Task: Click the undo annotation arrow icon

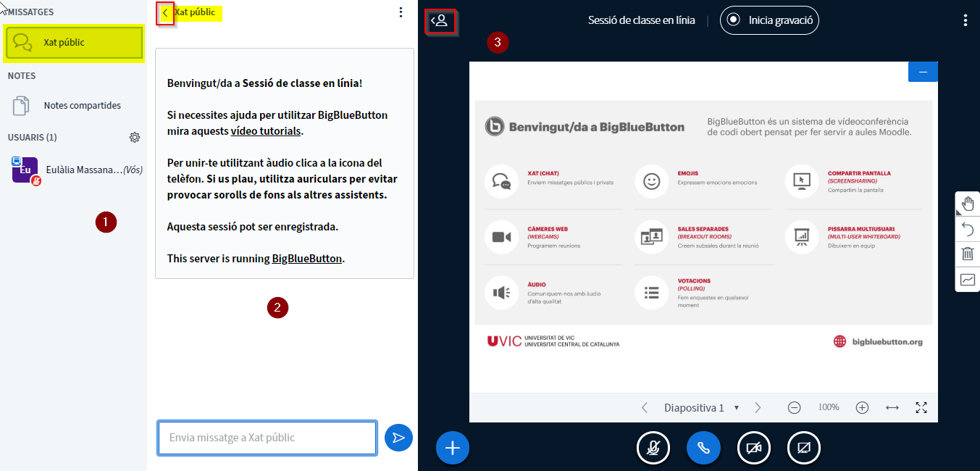Action: [x=968, y=229]
